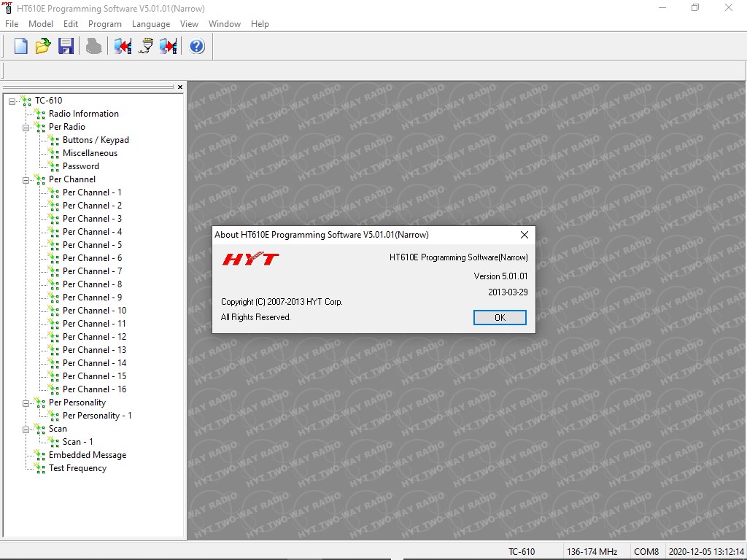The width and height of the screenshot is (747, 560).
Task: Click the icon beside Embedded Message
Action: pos(40,455)
